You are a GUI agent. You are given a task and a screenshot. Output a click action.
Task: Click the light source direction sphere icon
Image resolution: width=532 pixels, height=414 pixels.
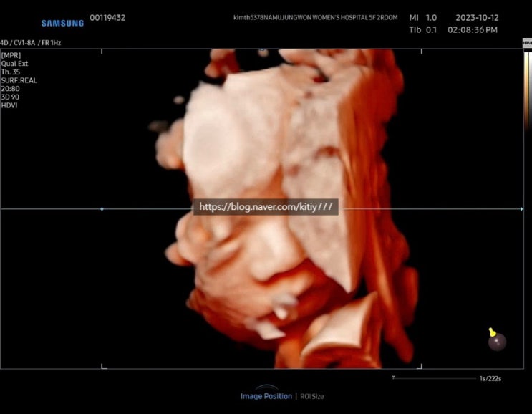497,340
